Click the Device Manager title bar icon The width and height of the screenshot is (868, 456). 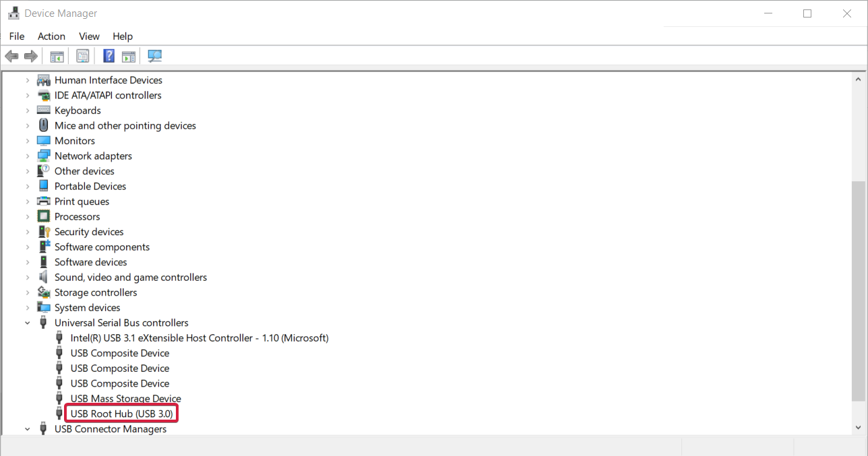coord(13,13)
